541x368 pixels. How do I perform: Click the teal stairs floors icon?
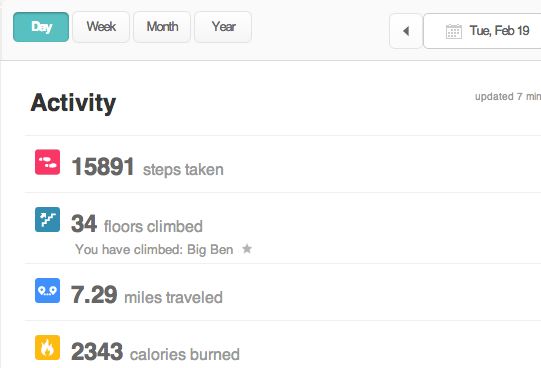coord(47,219)
